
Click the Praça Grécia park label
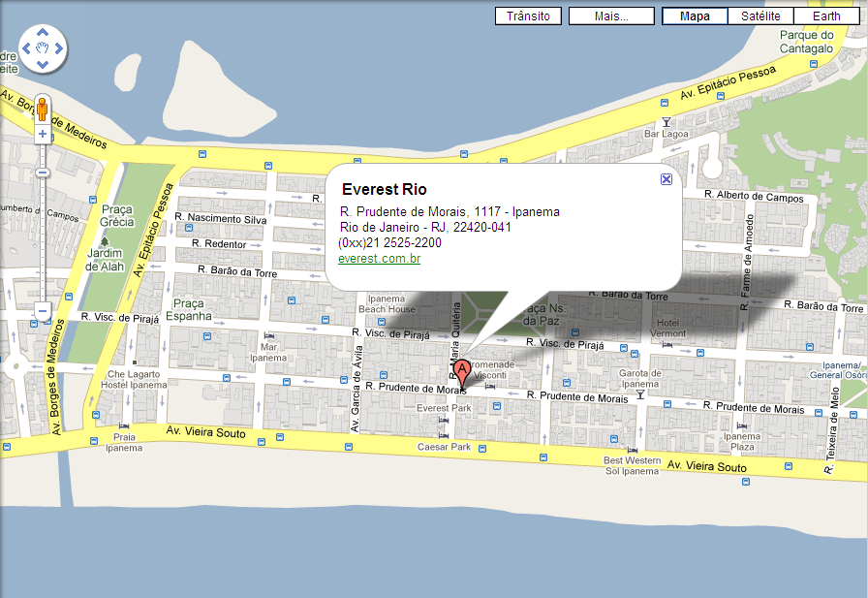(117, 216)
